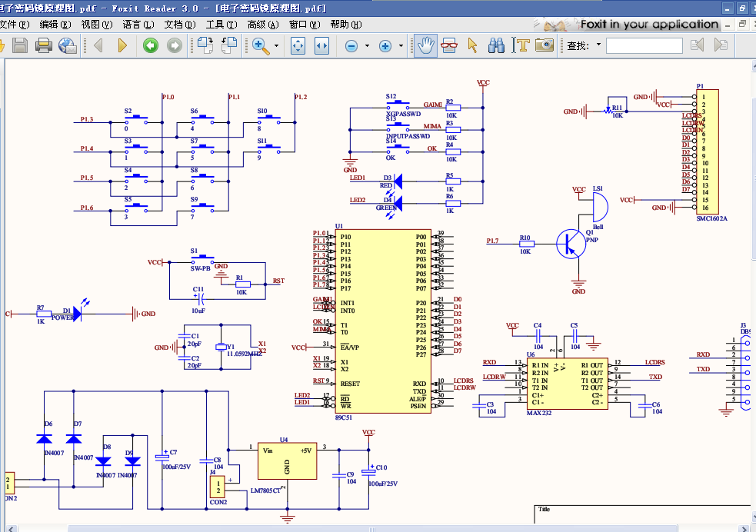This screenshot has height=532, width=756.
Task: Open the 帮助(H) menu
Action: point(346,24)
